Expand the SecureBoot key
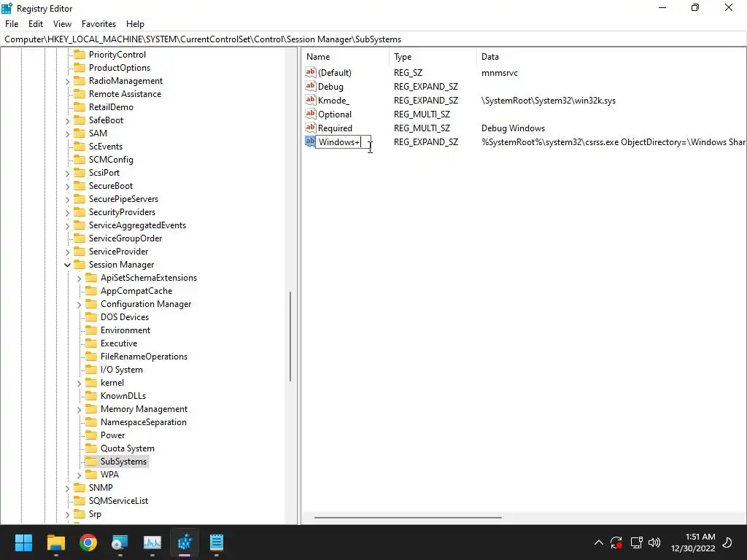The width and height of the screenshot is (747, 560). pyautogui.click(x=68, y=186)
